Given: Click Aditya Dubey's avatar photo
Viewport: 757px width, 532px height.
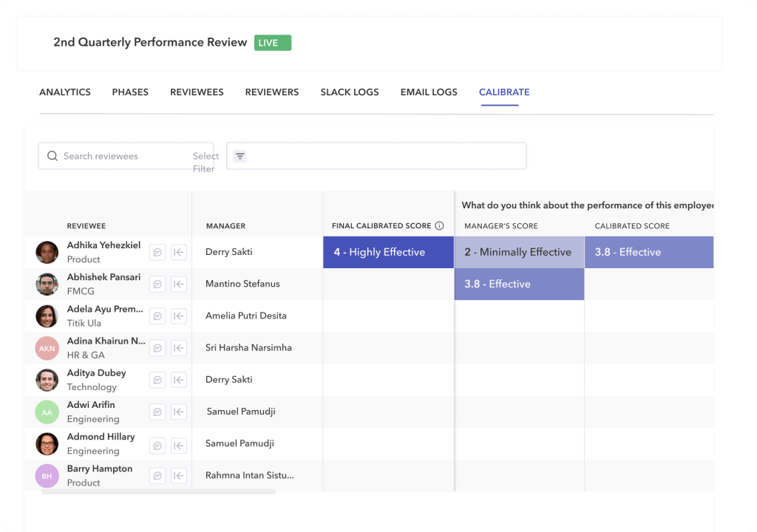Looking at the screenshot, I should pos(47,380).
